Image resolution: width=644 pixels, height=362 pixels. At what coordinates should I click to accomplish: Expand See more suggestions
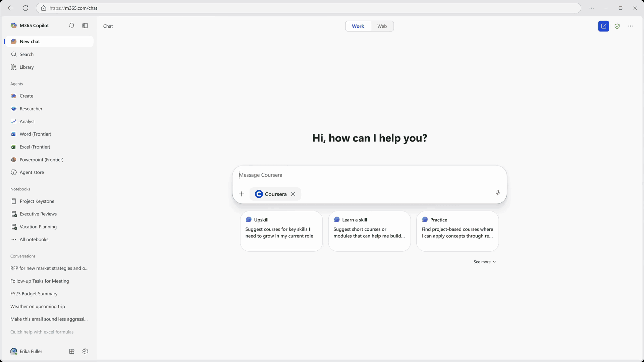coord(484,262)
